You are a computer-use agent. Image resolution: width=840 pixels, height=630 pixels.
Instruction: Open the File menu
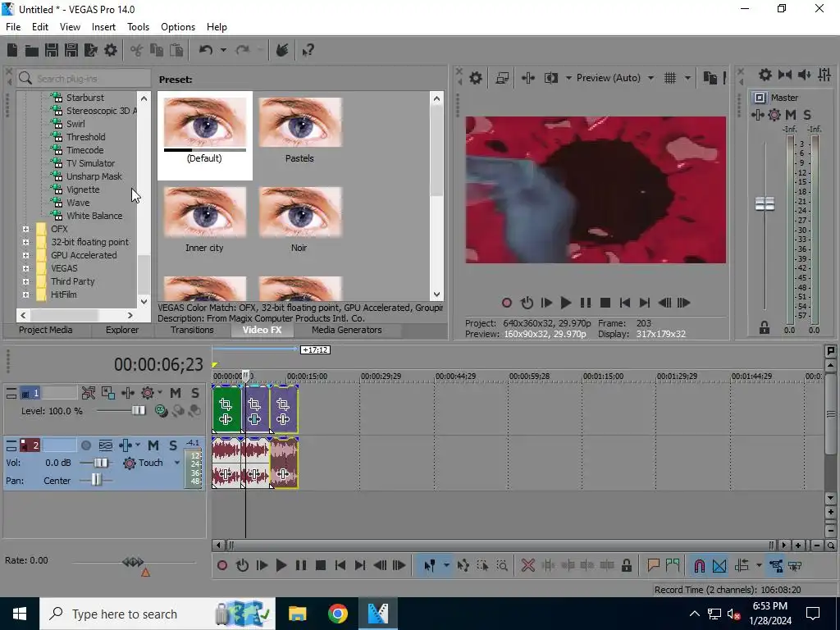tap(13, 27)
